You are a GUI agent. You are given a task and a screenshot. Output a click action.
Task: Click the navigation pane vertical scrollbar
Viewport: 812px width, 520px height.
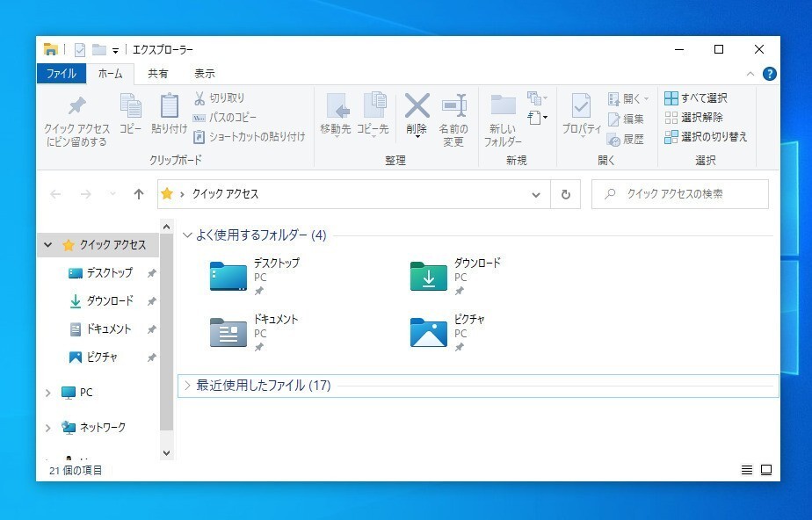pos(167,334)
